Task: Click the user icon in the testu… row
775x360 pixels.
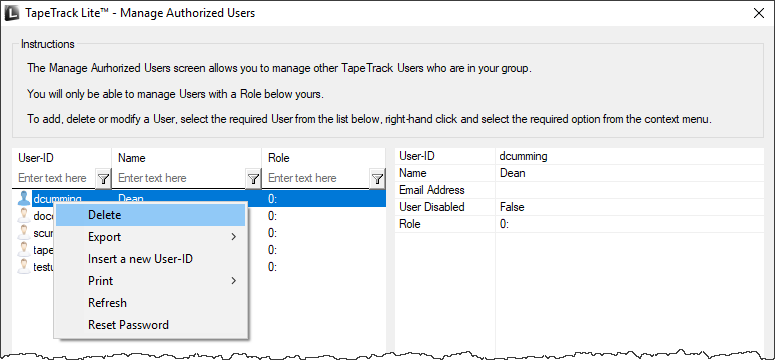Action: click(x=23, y=267)
